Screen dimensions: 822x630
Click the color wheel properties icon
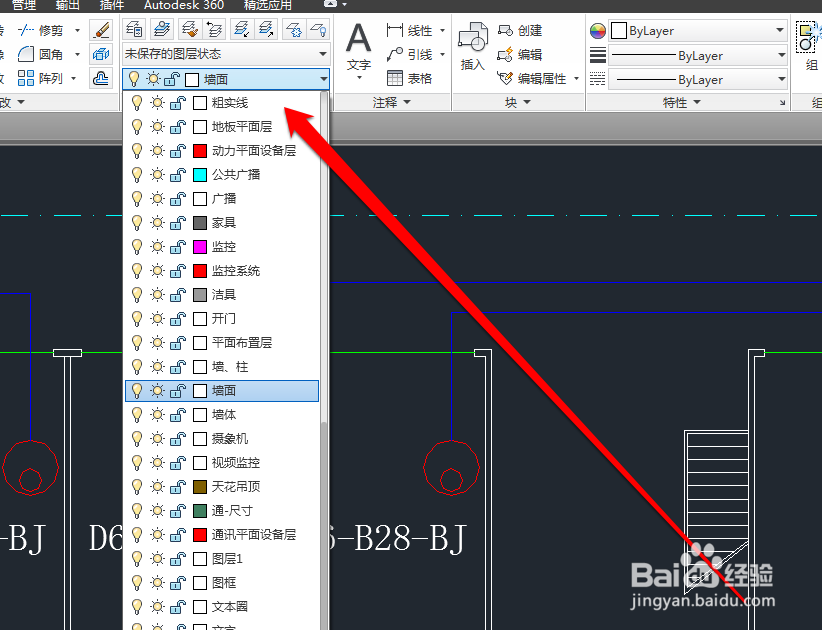coord(598,31)
